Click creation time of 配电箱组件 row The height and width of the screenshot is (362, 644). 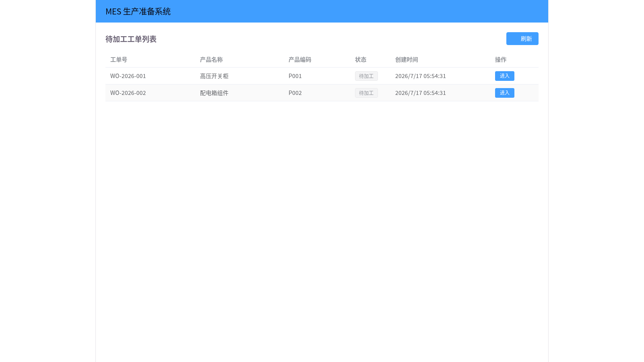[x=421, y=93]
